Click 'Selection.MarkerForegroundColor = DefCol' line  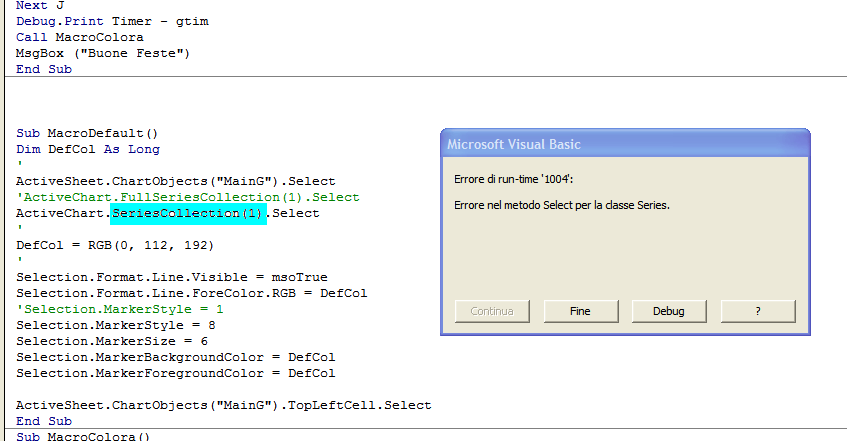(176, 373)
